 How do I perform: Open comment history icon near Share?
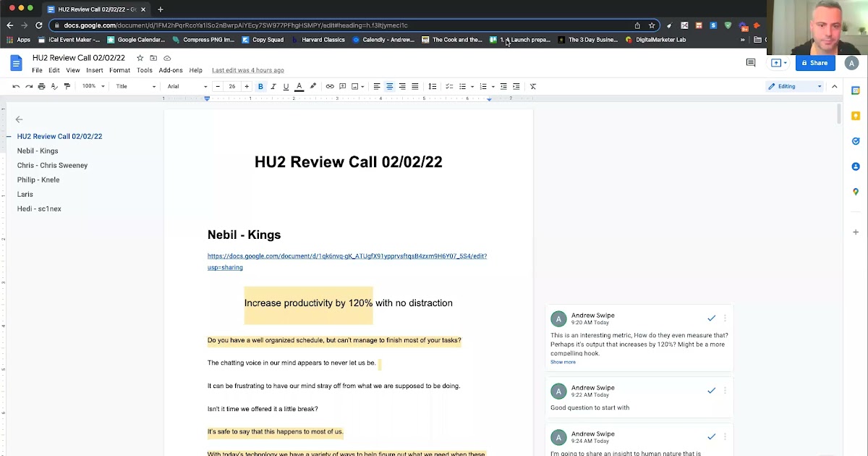pyautogui.click(x=750, y=63)
